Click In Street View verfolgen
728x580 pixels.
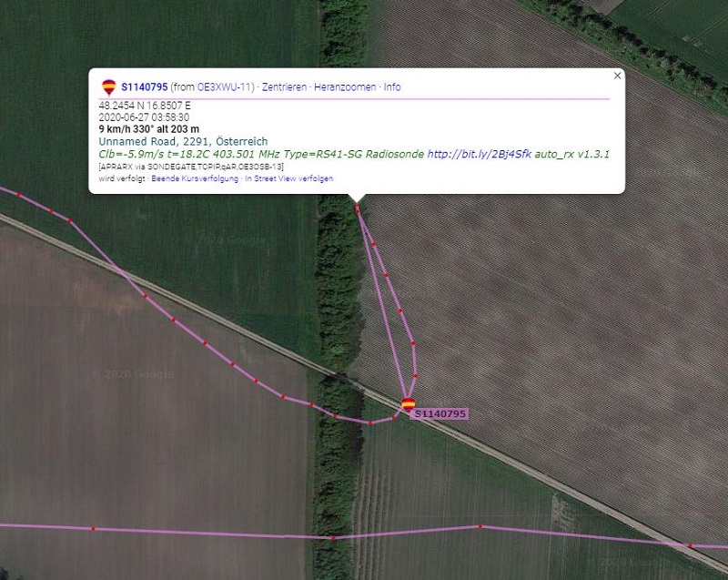coord(288,178)
